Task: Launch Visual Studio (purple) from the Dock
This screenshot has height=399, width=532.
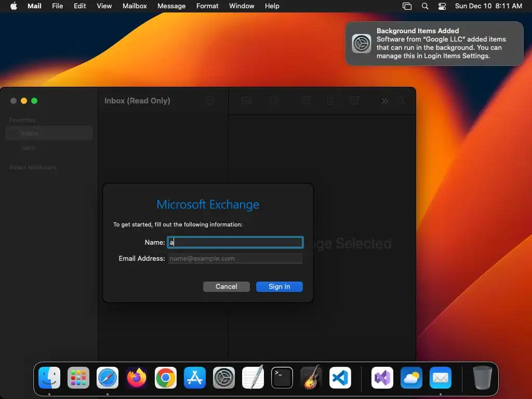Action: pyautogui.click(x=382, y=378)
